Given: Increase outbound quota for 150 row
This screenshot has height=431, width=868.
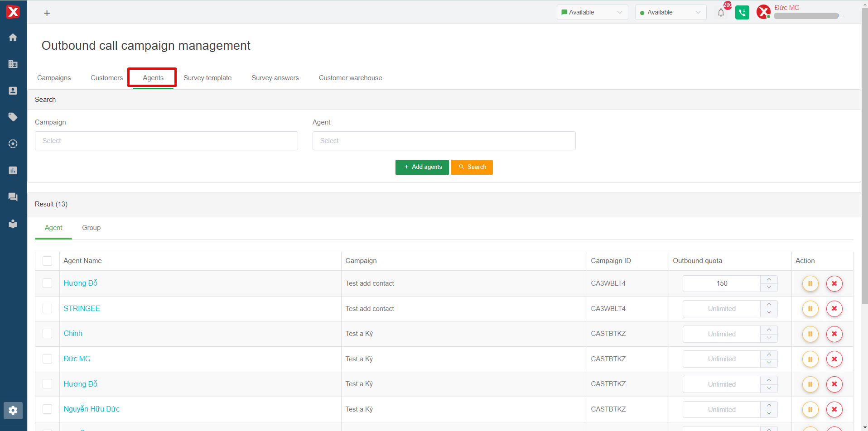Looking at the screenshot, I should pyautogui.click(x=769, y=279).
